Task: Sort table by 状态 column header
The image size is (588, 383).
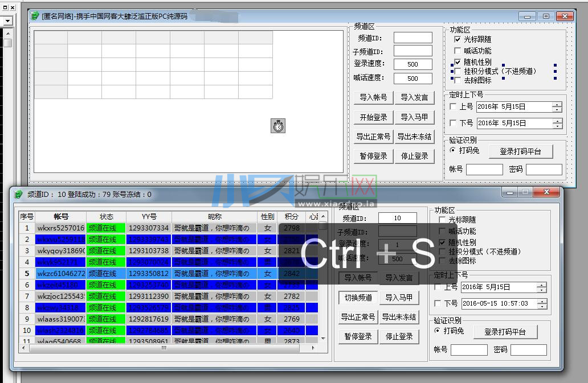Action: click(x=107, y=217)
